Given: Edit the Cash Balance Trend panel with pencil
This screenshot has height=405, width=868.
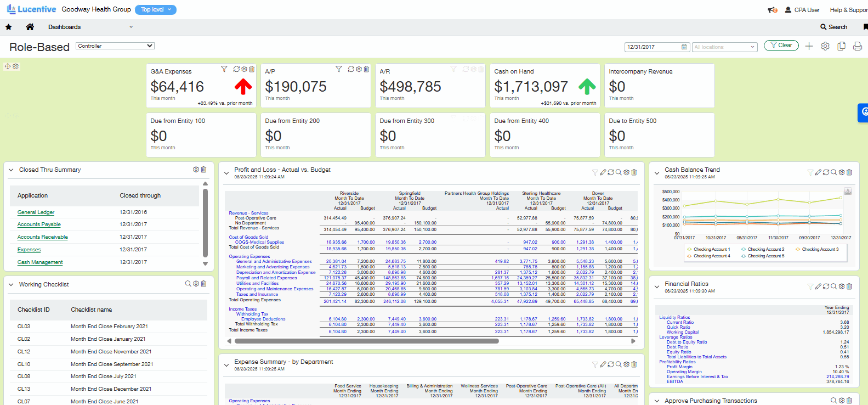Looking at the screenshot, I should pos(818,172).
